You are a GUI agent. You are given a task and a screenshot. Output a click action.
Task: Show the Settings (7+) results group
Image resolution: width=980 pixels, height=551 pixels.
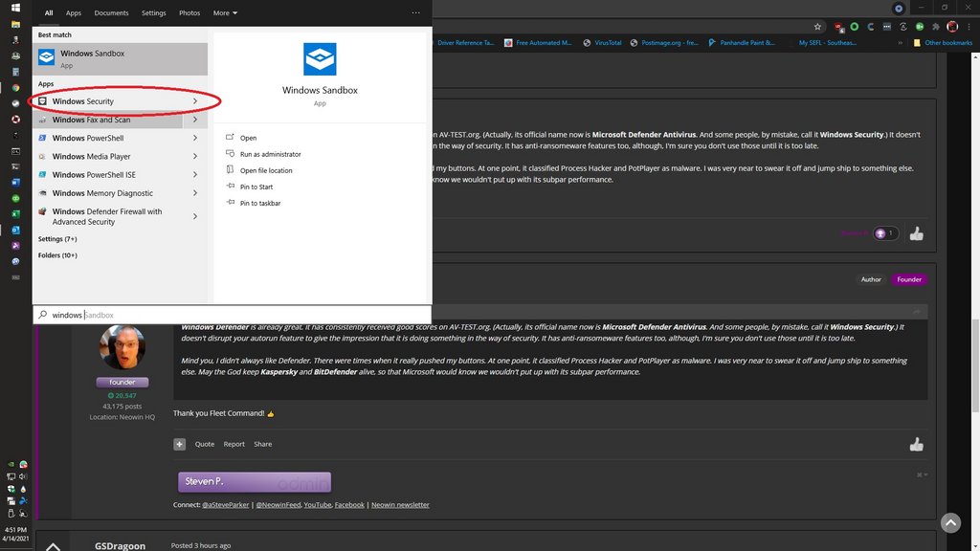57,238
